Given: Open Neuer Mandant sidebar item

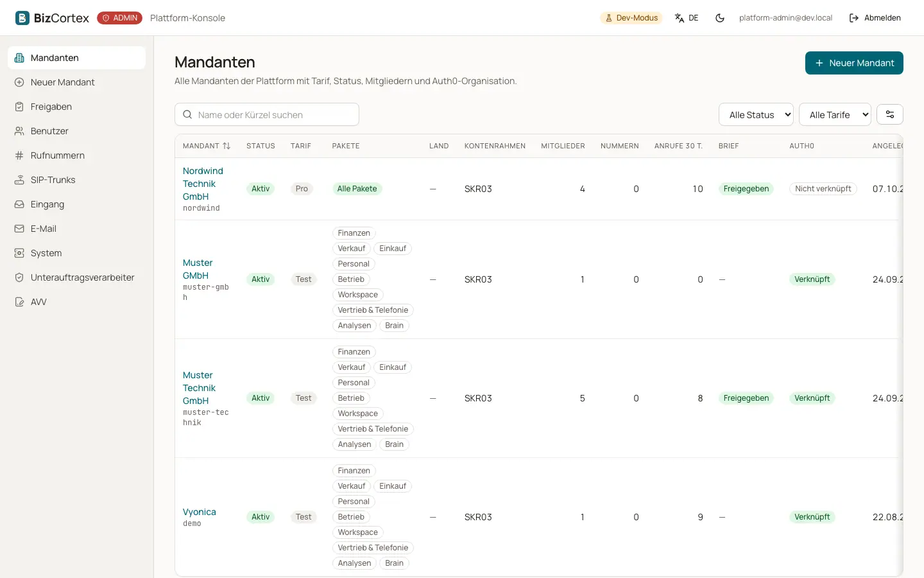Looking at the screenshot, I should click(x=77, y=82).
